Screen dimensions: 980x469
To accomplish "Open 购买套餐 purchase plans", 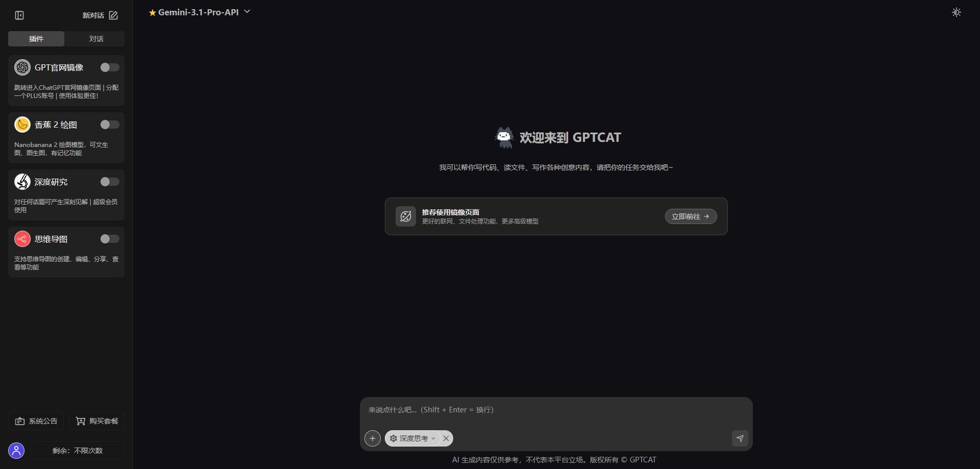I will pyautogui.click(x=97, y=421).
